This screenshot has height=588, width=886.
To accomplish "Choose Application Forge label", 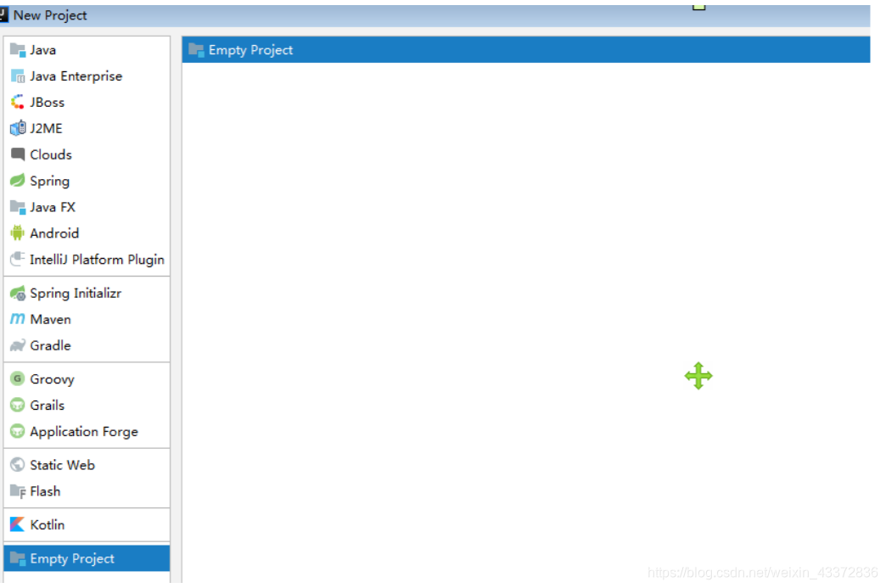I will 84,432.
